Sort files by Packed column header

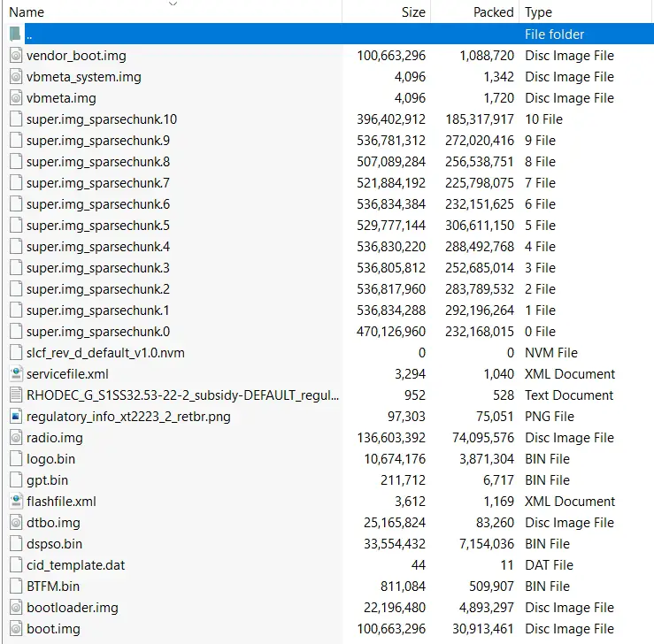(x=494, y=12)
